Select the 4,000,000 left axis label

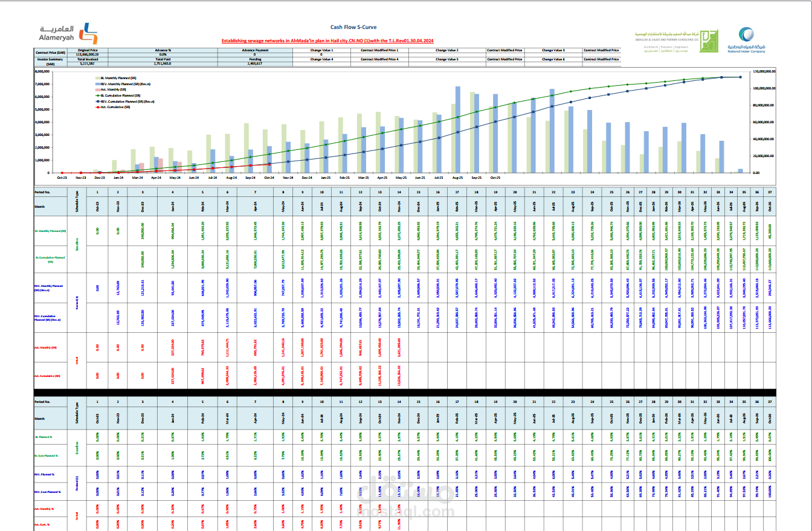tap(42, 122)
